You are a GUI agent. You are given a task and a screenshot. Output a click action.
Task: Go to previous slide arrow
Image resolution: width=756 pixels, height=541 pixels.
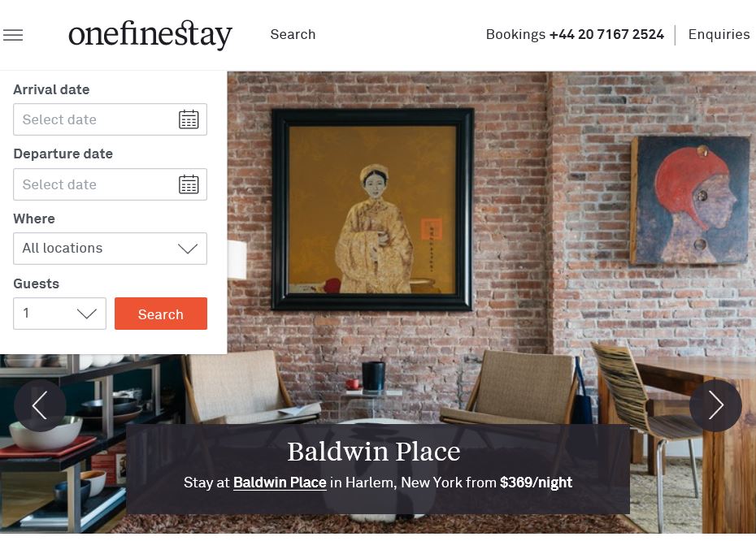pos(40,405)
